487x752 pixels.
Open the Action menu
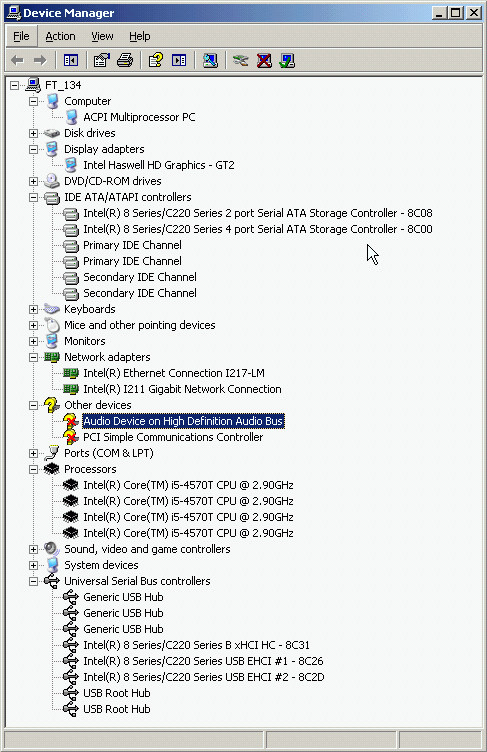pos(60,36)
